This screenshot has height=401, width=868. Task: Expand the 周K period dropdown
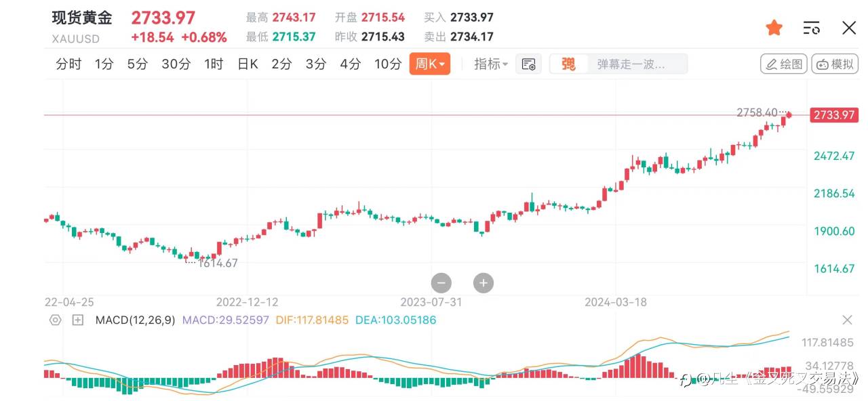coord(430,64)
